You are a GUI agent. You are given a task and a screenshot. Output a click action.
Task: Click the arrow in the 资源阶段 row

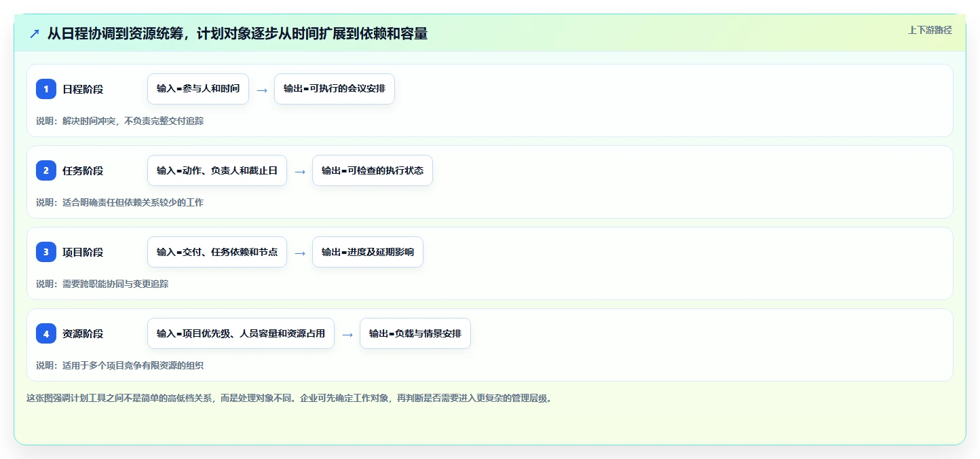point(347,335)
